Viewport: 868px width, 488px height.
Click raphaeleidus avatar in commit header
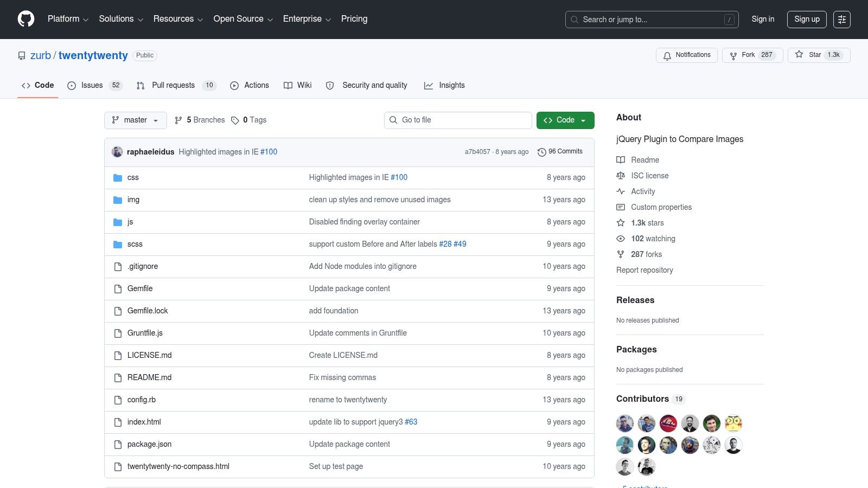(117, 152)
